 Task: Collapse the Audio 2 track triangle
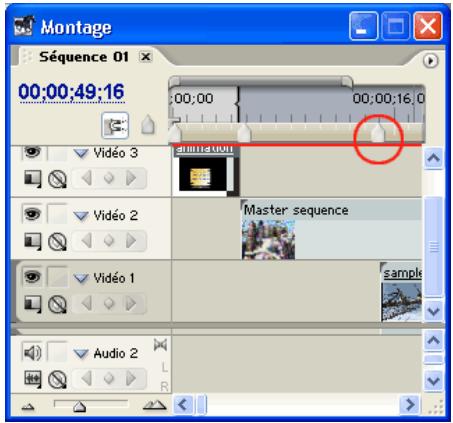[x=81, y=354]
